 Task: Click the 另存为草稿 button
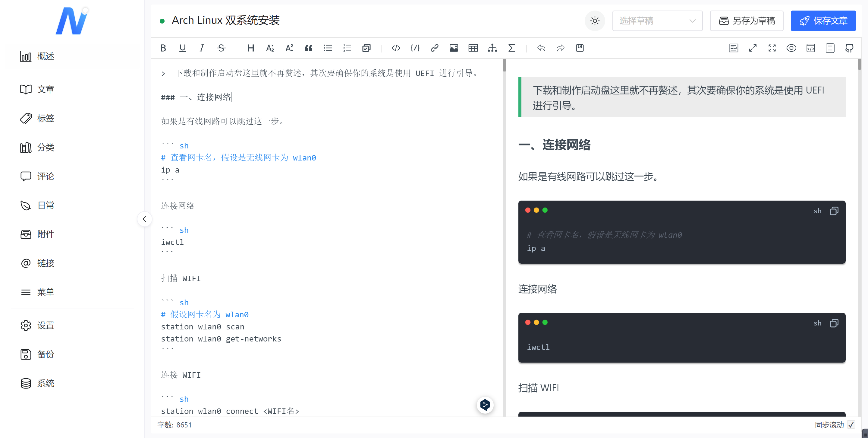click(x=746, y=21)
